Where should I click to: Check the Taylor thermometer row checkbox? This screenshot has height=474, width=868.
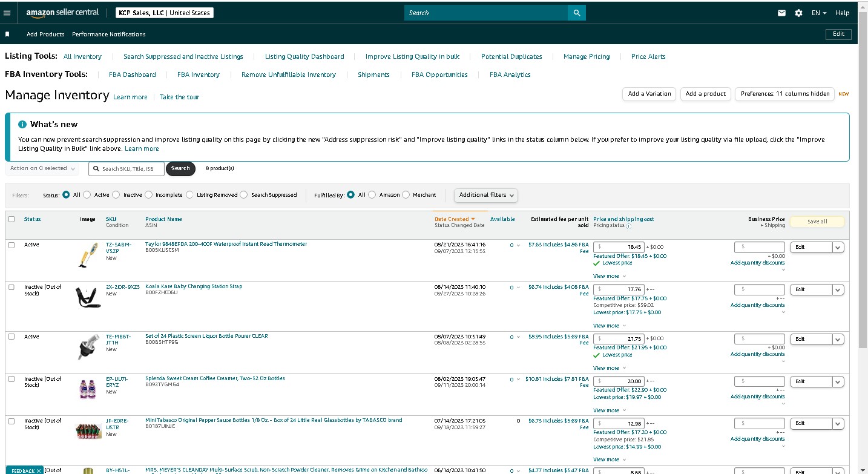(12, 245)
